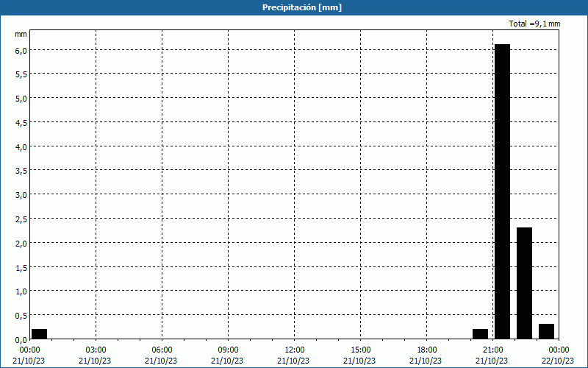
Task: Click the 09:00 time label on the x-axis
Action: [x=228, y=350]
